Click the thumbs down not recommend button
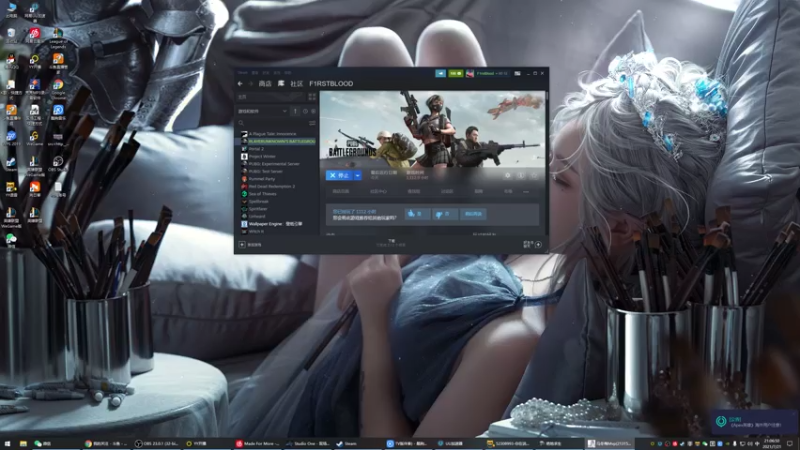 tap(444, 214)
